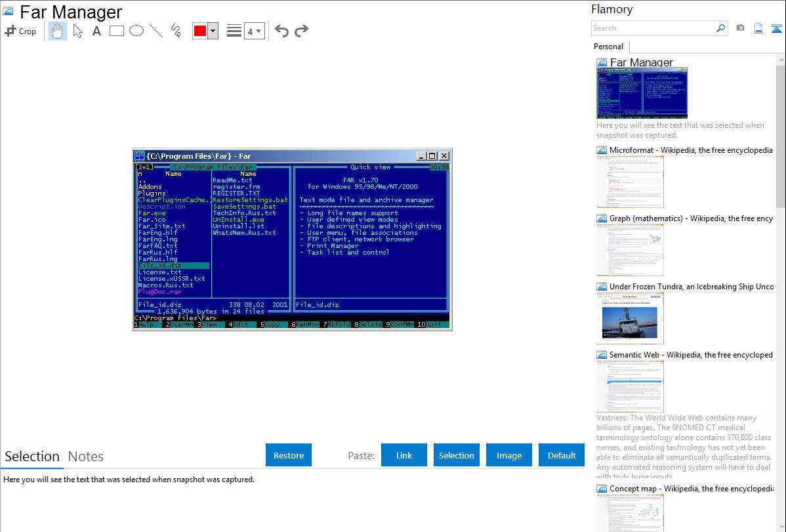Switch to the Selection tab
This screenshot has height=532, width=786.
(32, 457)
